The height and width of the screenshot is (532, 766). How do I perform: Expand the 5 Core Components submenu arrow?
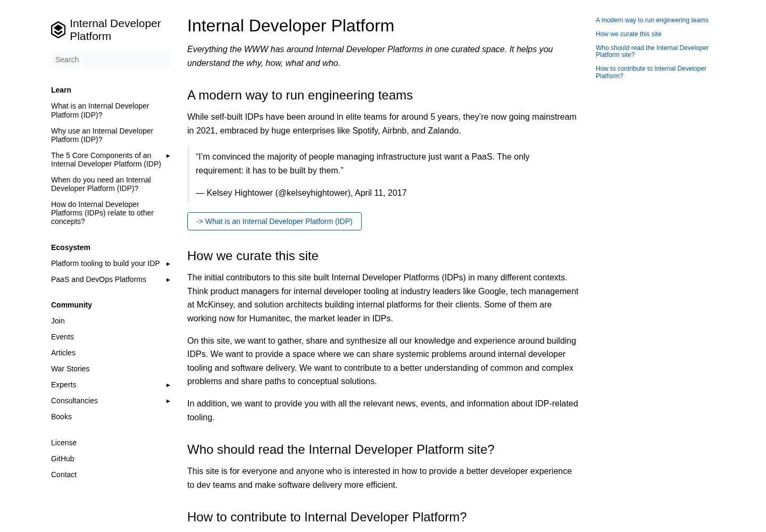168,156
